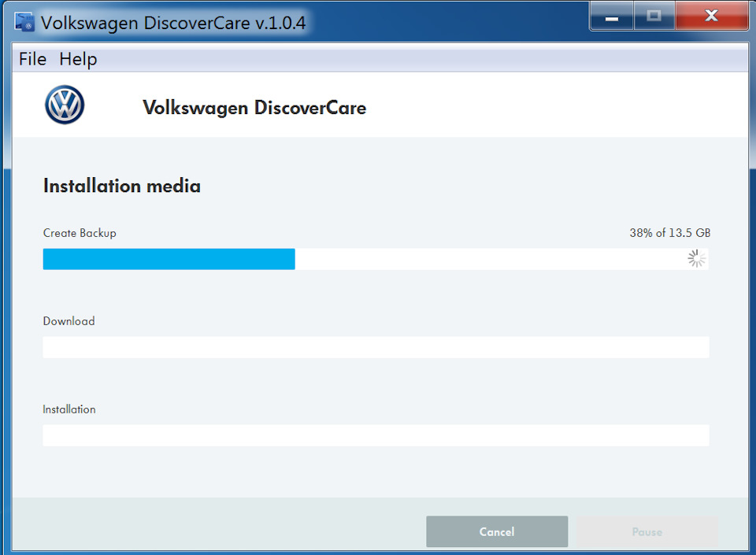
Task: Click the 'Create Backup' label
Action: [80, 233]
